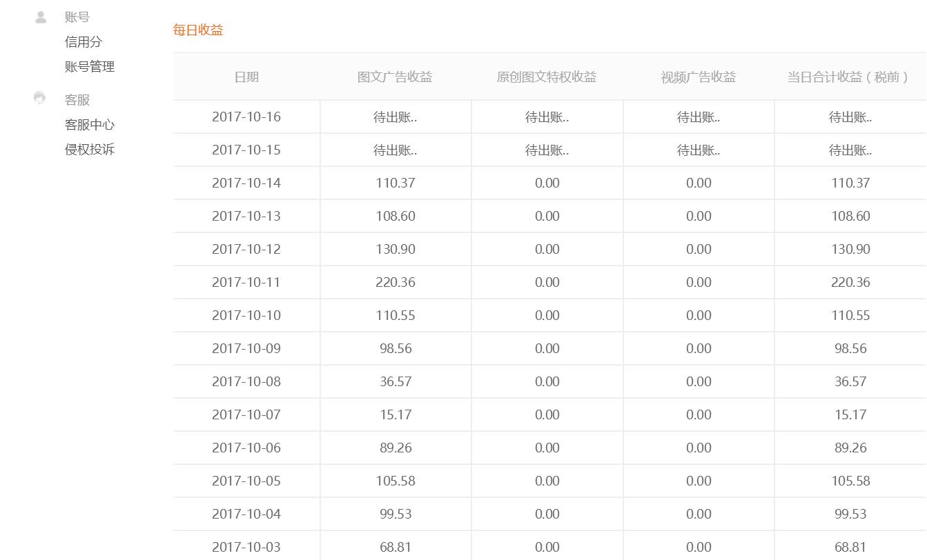Click the 图文广告收益 column header

396,77
